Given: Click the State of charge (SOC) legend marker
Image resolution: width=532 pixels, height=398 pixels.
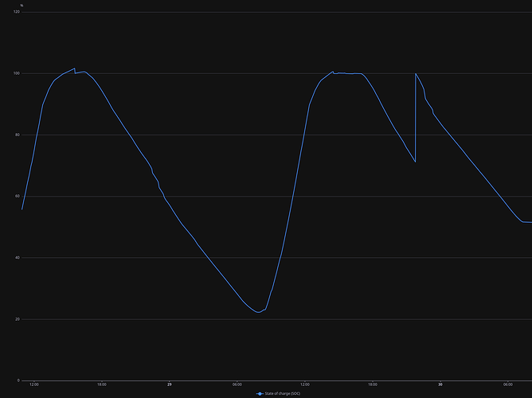Looking at the screenshot, I should coord(260,393).
